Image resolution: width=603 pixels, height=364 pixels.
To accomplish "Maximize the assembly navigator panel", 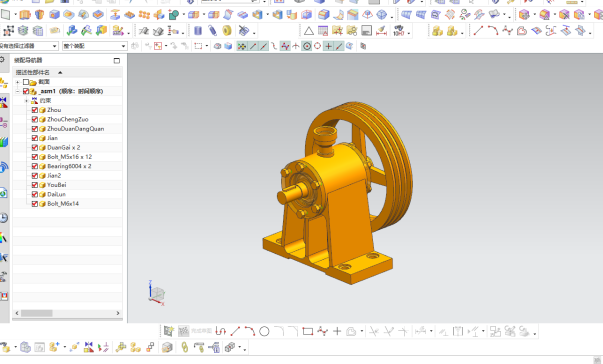I will pyautogui.click(x=117, y=60).
